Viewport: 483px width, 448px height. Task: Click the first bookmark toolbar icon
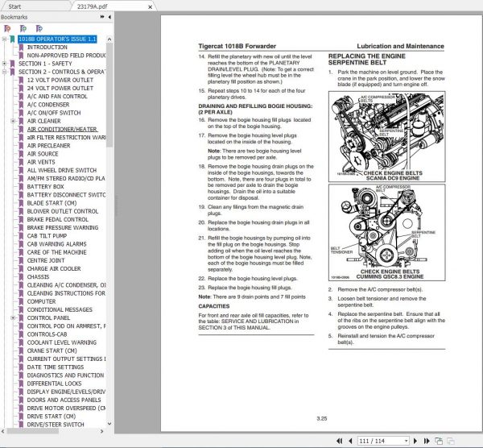pos(7,29)
